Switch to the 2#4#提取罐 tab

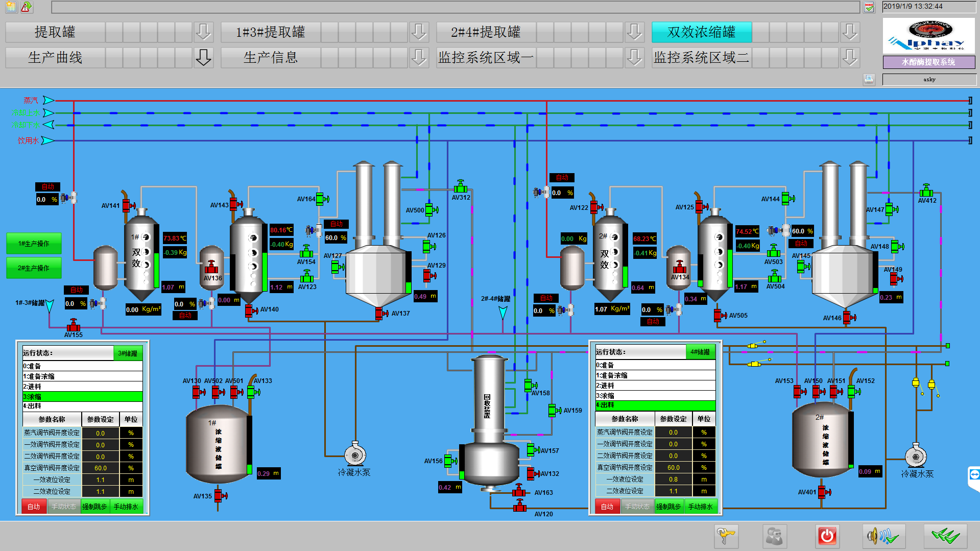[486, 32]
